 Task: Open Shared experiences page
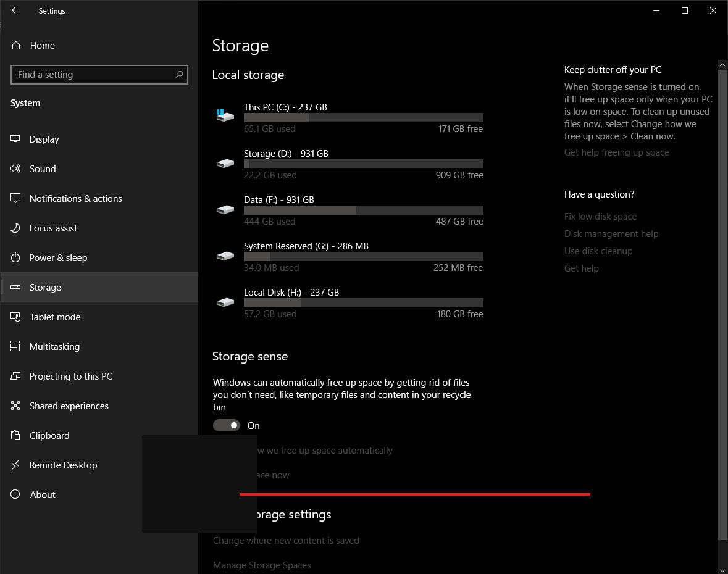pyautogui.click(x=99, y=406)
